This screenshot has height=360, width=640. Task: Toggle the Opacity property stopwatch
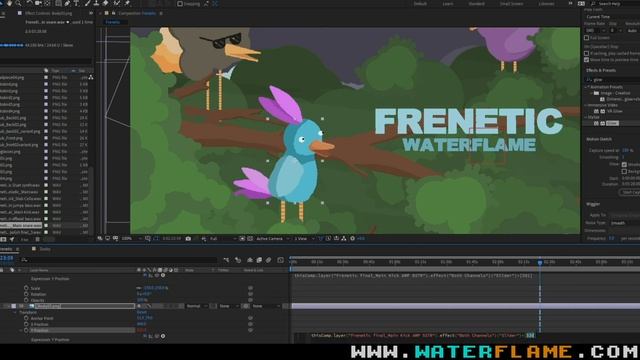tap(26, 300)
